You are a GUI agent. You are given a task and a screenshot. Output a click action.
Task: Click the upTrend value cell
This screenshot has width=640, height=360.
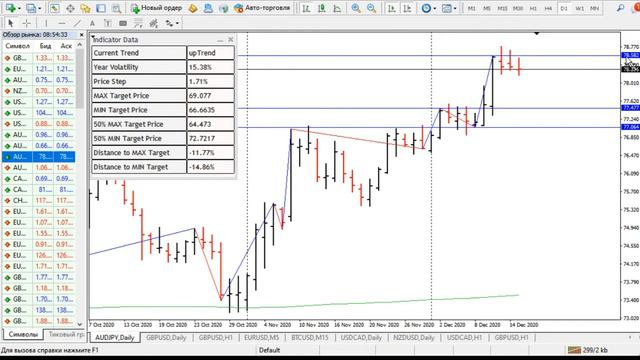[211, 53]
